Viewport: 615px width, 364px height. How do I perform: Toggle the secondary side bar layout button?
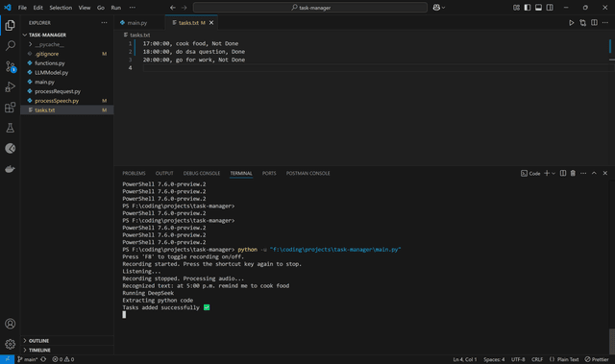coord(550,8)
